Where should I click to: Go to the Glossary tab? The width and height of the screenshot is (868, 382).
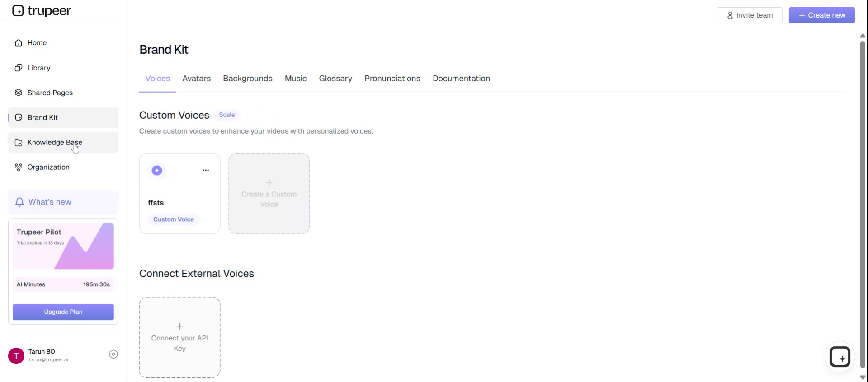(335, 79)
